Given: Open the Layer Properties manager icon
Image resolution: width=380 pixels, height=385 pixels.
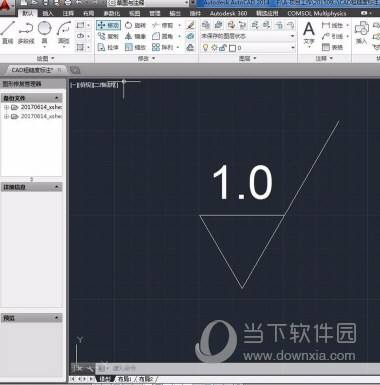Looking at the screenshot, I should coord(206,25).
